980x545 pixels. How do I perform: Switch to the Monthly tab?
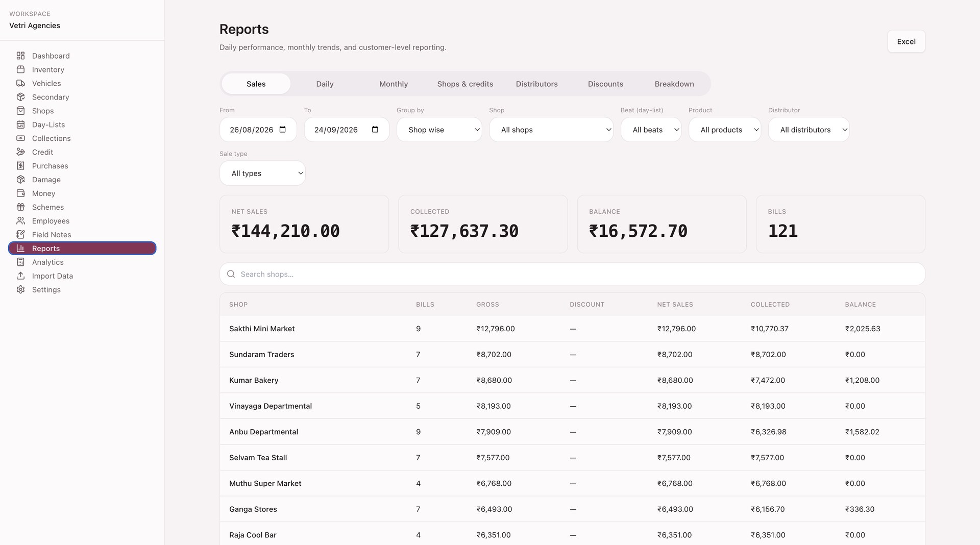394,84
